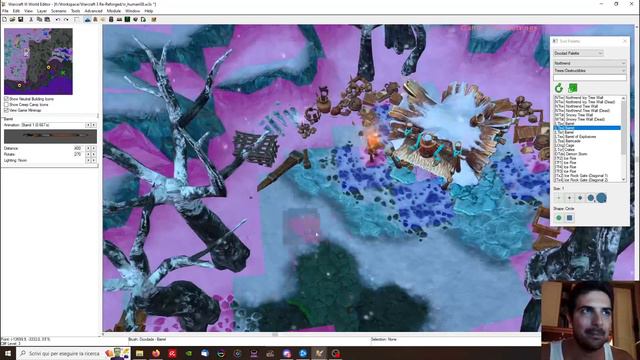
Task: Click the green square icon in Tool Palette
Action: (x=573, y=88)
